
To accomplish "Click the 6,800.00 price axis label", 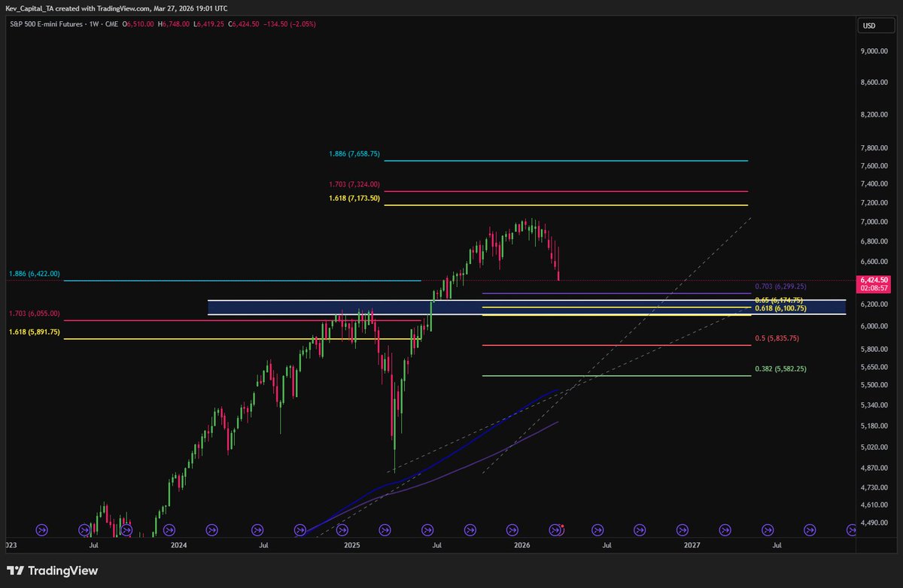I will (873, 241).
